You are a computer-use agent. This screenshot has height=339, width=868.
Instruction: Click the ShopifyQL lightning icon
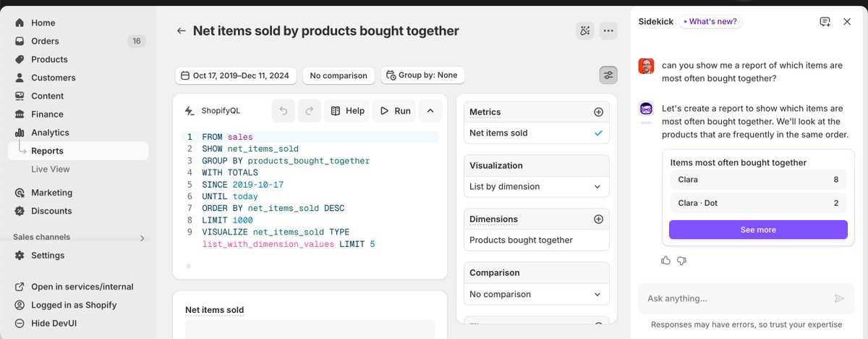(x=190, y=111)
